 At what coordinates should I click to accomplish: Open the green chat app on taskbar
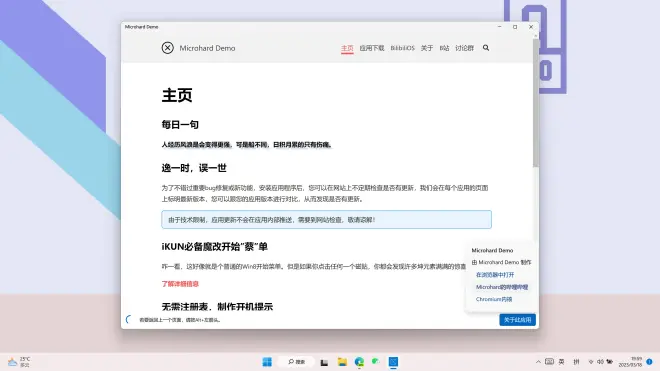pyautogui.click(x=376, y=361)
